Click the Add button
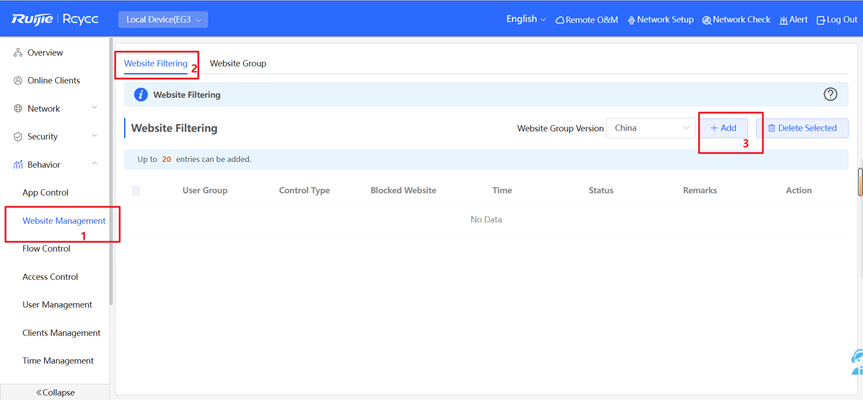863x400 pixels. (x=723, y=128)
